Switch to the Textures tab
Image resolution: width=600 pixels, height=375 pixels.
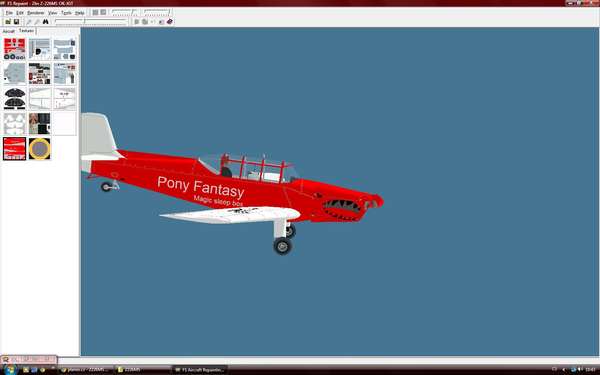click(26, 31)
